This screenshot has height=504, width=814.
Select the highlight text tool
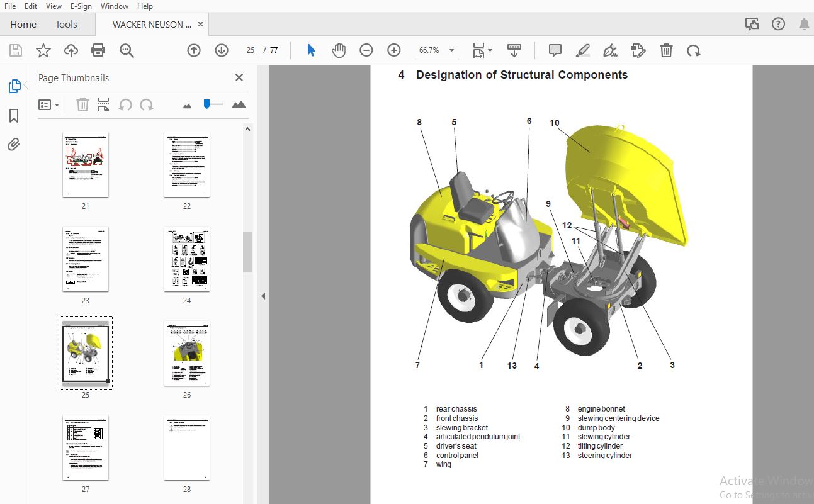(583, 50)
